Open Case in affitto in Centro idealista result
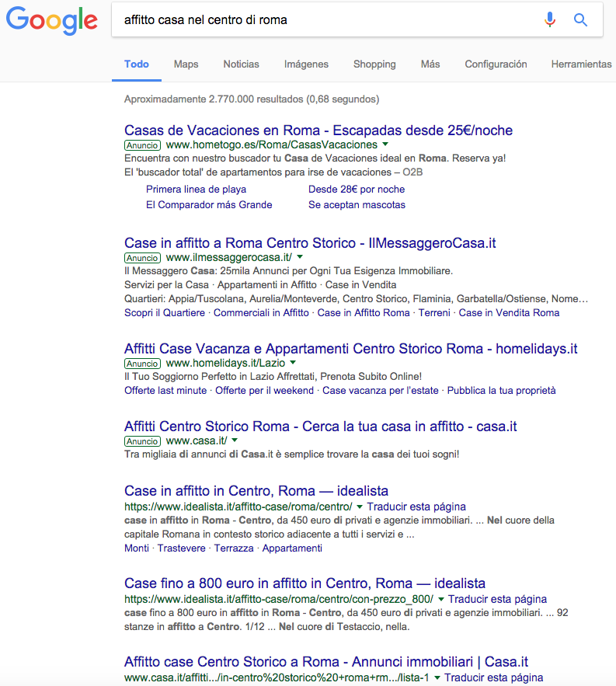The height and width of the screenshot is (686, 616). pyautogui.click(x=256, y=491)
